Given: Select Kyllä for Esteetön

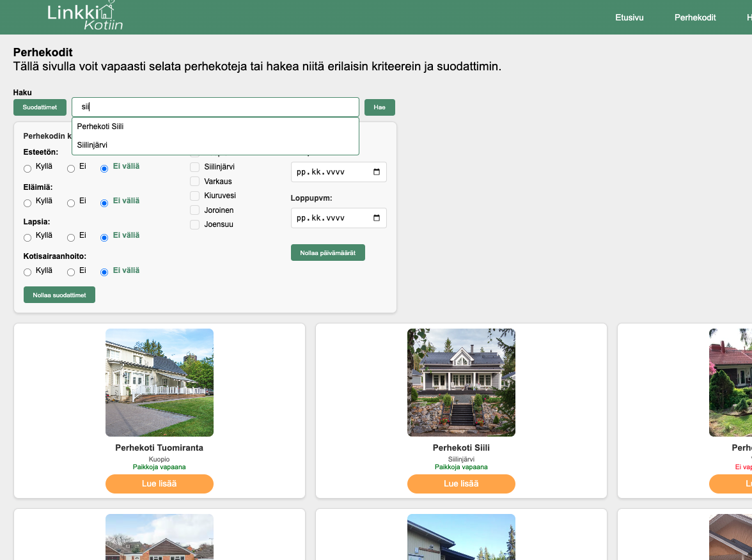Looking at the screenshot, I should [x=27, y=168].
